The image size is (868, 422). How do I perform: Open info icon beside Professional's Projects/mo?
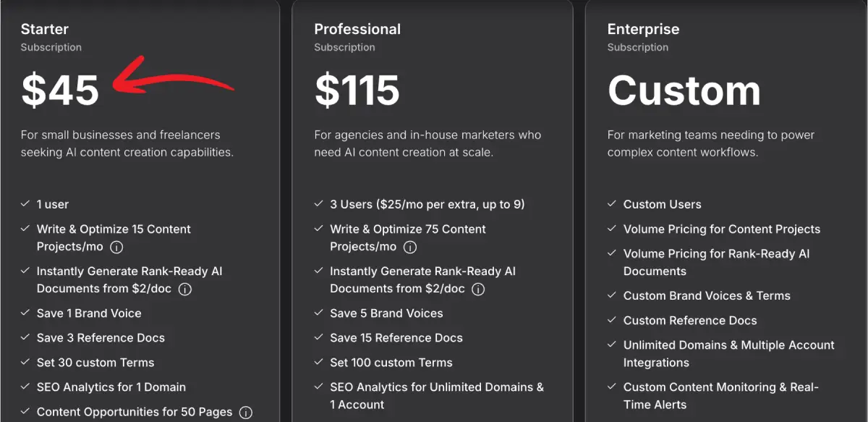(x=410, y=247)
